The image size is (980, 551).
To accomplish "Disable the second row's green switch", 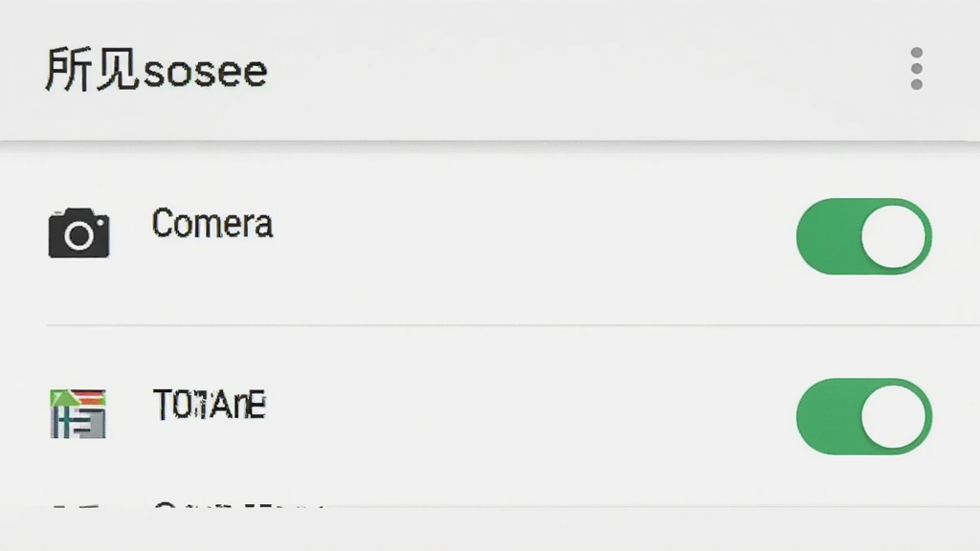I will point(864,417).
